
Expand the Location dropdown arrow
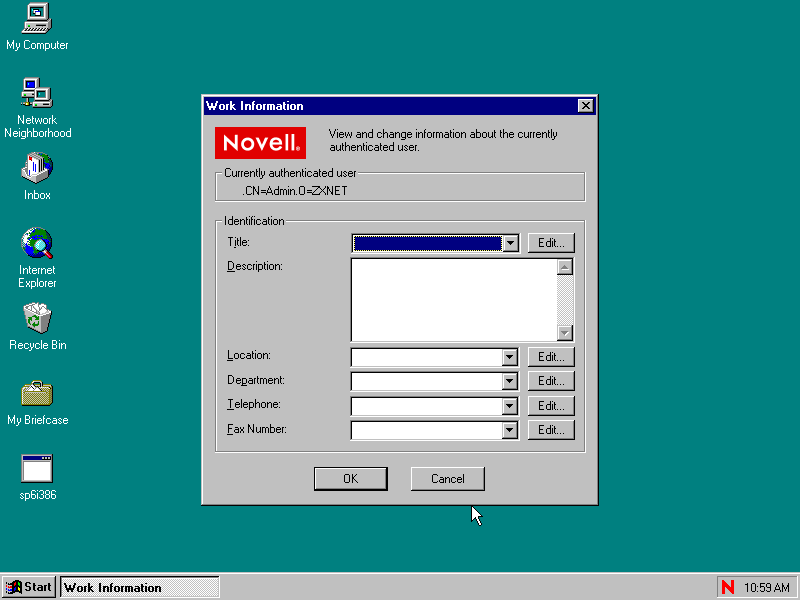(509, 357)
